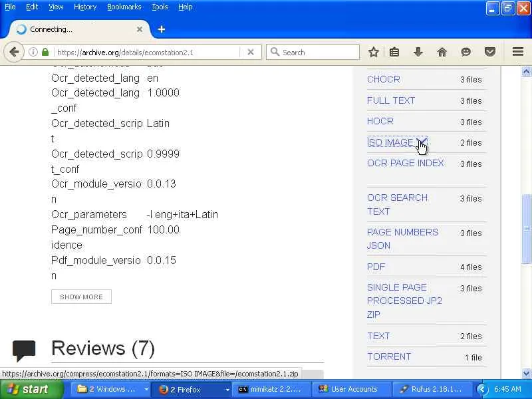Open the File menu
Screen dimensions: 532x399
[10, 7]
